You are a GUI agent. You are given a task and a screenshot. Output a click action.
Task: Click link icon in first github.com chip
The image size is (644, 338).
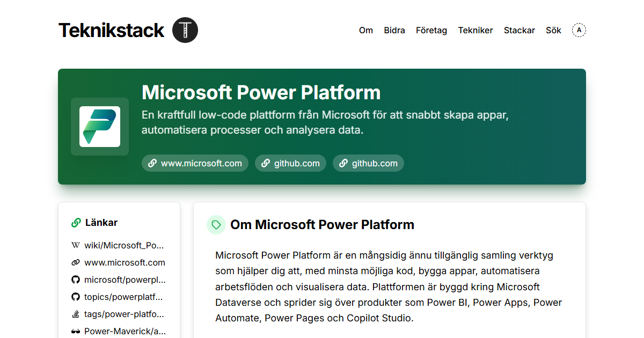click(x=266, y=163)
